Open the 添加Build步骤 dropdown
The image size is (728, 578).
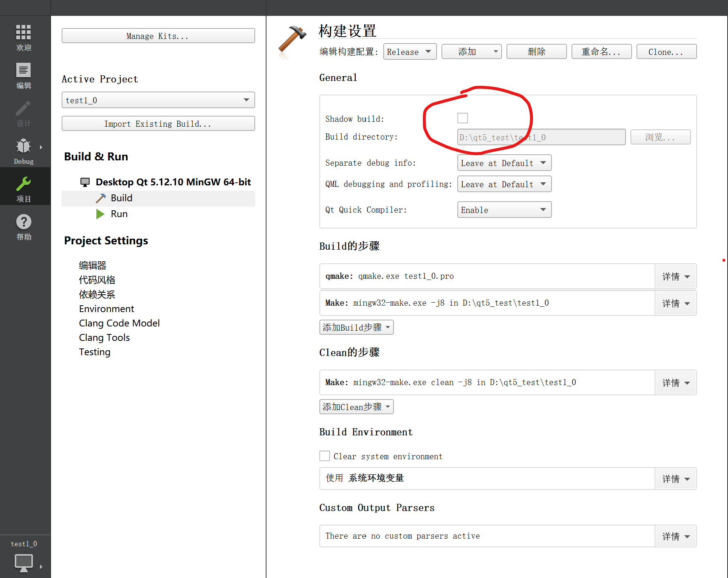[x=356, y=328]
